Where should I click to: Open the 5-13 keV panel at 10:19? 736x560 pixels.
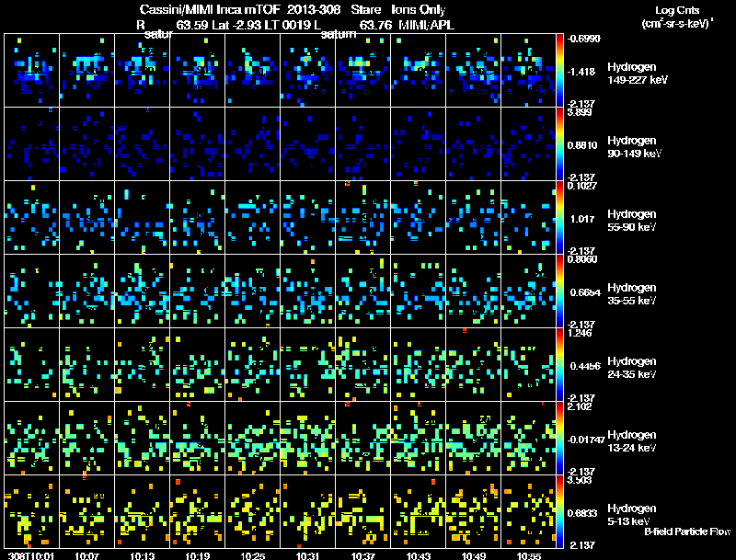click(x=197, y=511)
